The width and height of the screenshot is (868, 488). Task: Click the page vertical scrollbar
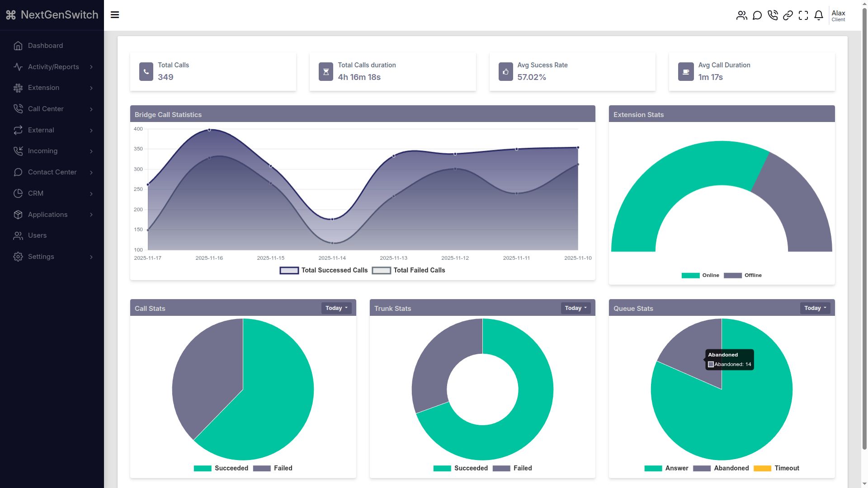(x=864, y=226)
